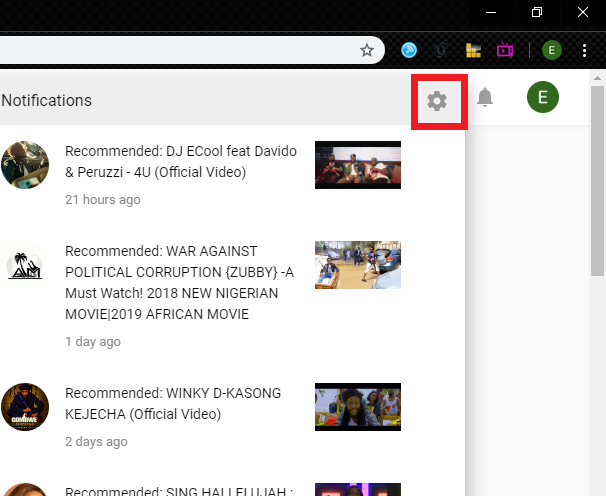Click the yellow blocks extension icon
This screenshot has height=496, width=606.
coord(473,50)
